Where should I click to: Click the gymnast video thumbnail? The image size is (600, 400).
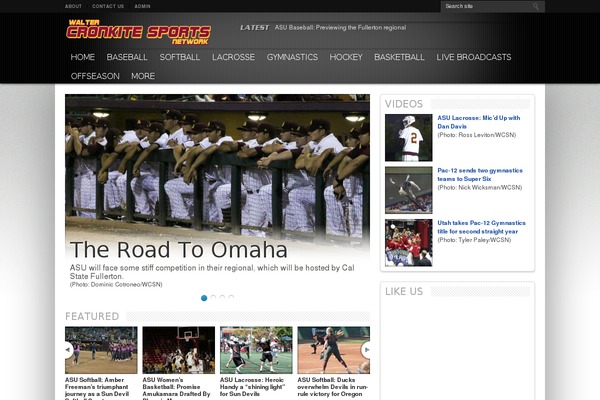tap(409, 190)
